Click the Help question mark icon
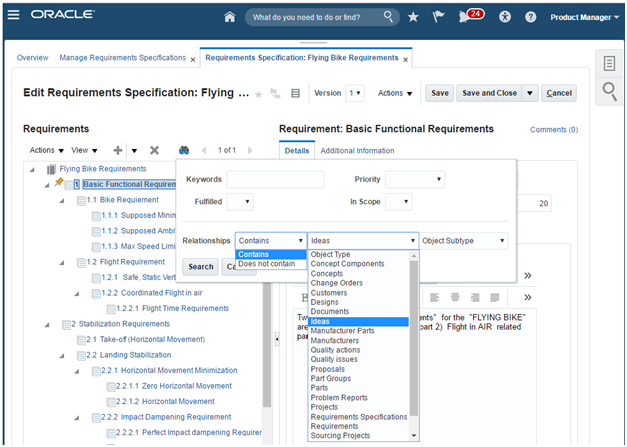This screenshot has width=627, height=447. click(x=530, y=17)
